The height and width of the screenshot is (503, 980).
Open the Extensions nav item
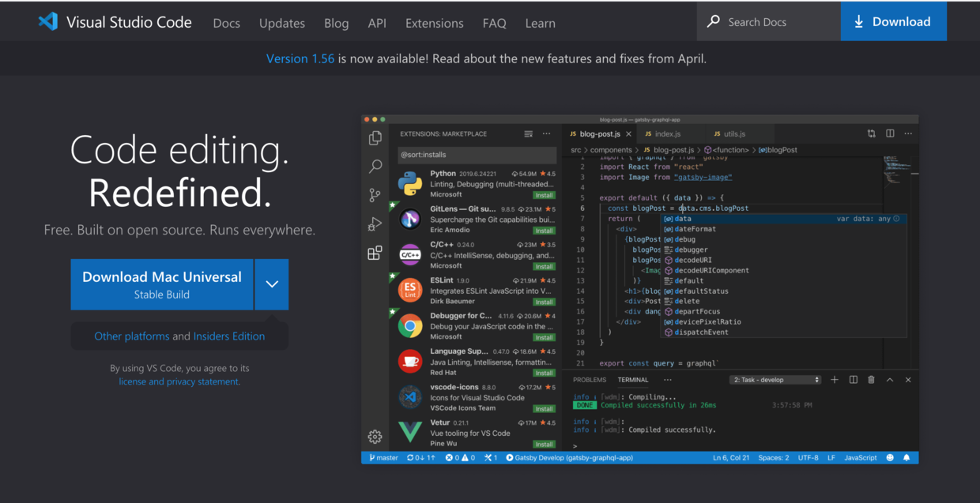(435, 23)
